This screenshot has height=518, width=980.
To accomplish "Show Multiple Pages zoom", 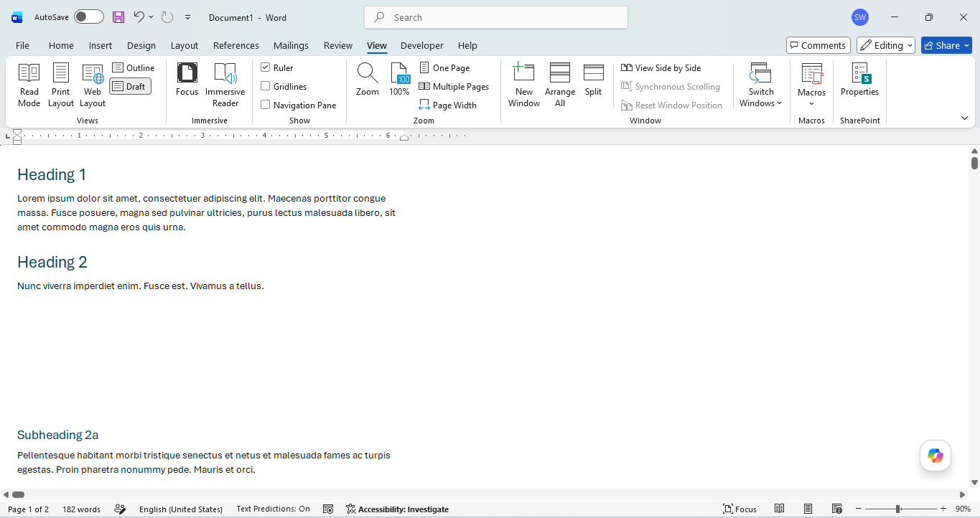I will point(454,87).
